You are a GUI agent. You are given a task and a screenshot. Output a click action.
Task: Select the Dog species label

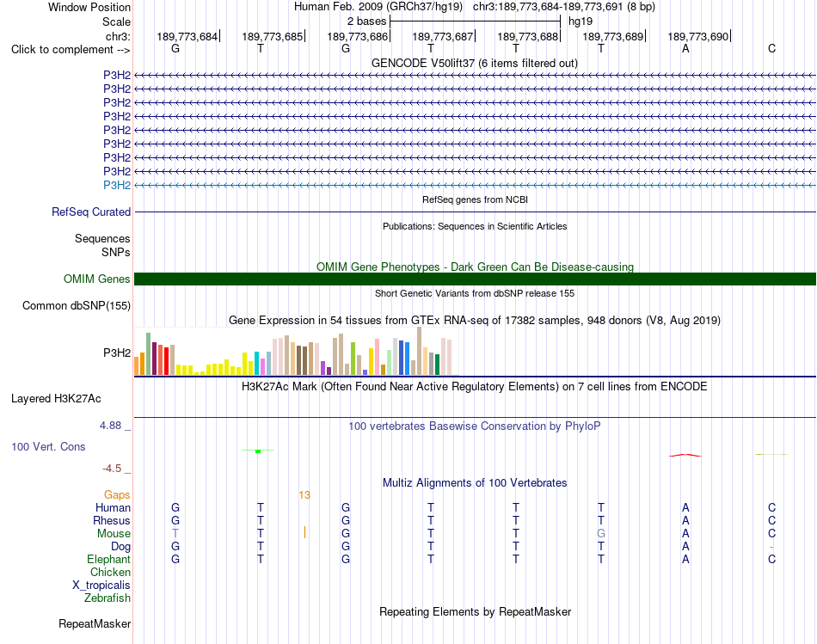click(120, 547)
